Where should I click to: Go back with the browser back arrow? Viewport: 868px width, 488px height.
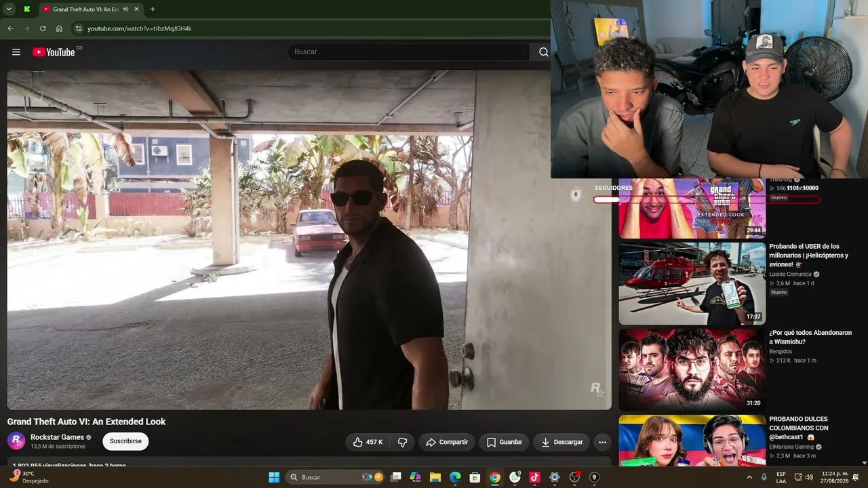pyautogui.click(x=10, y=28)
